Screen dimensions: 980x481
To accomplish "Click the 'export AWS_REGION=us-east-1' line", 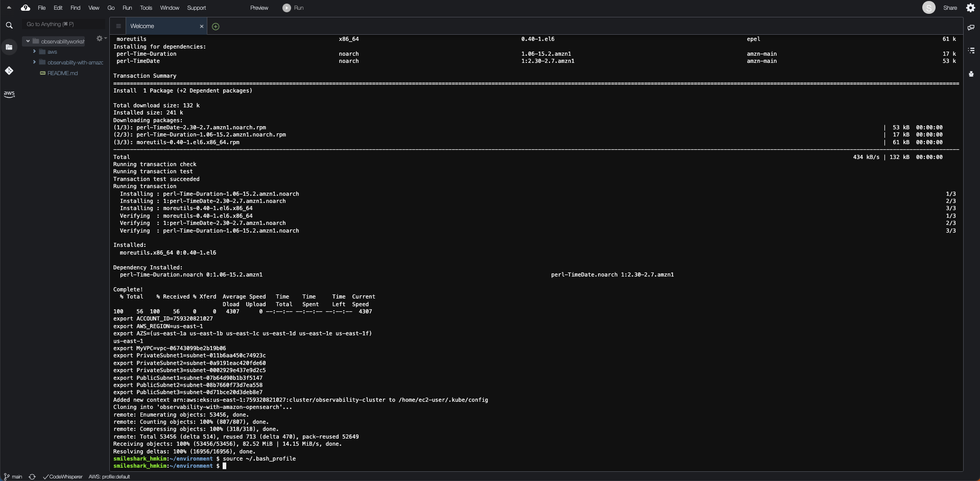I will [x=158, y=326].
